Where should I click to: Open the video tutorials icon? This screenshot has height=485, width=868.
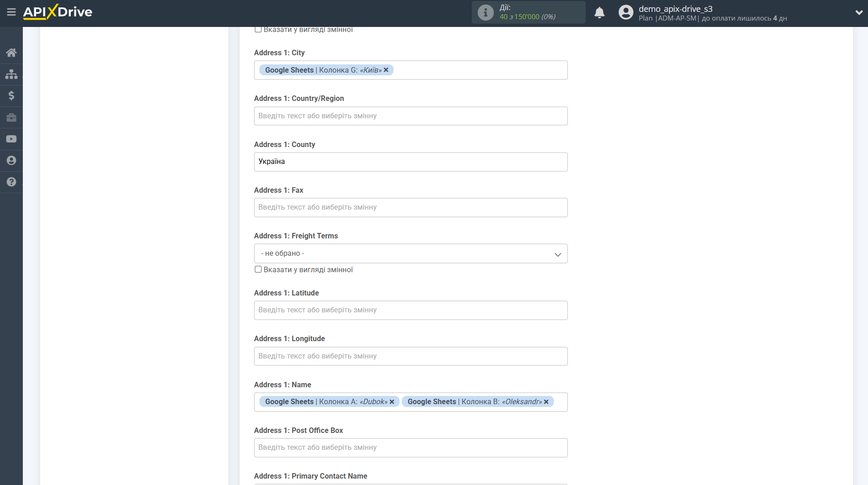tap(11, 139)
